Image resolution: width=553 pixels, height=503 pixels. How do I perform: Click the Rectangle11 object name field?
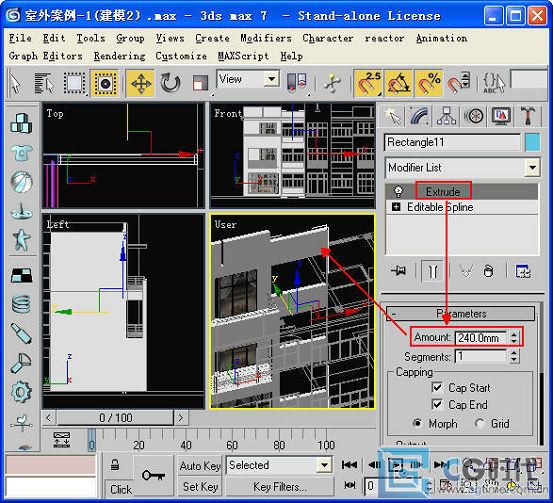[452, 143]
